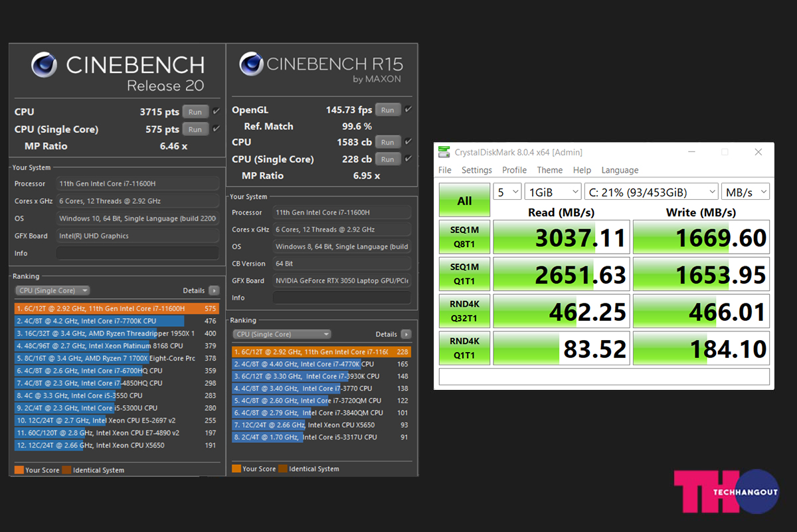Screen dimensions: 797x532
Task: Select Xeon Platinum 8168 ranking row
Action: tap(116, 346)
